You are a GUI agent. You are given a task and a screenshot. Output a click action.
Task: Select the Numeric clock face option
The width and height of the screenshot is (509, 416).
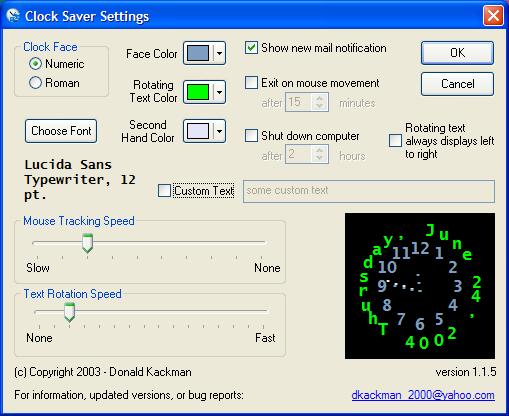pos(35,64)
